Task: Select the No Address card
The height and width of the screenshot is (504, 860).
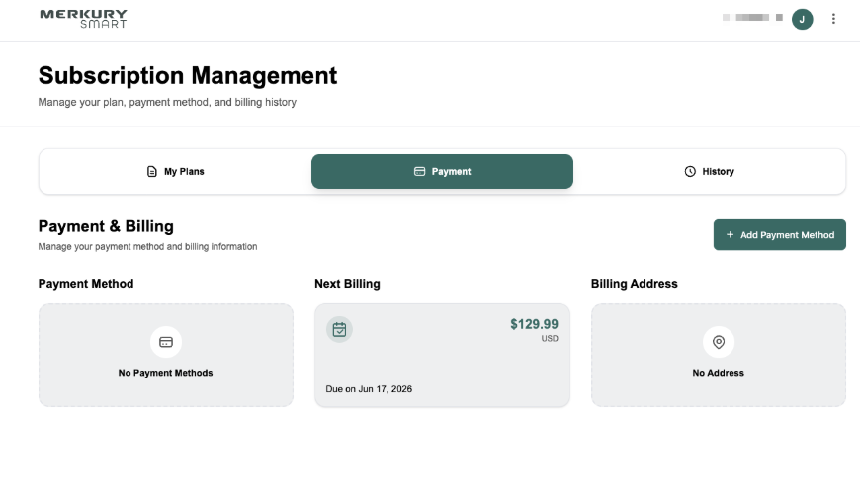Action: coord(719,356)
